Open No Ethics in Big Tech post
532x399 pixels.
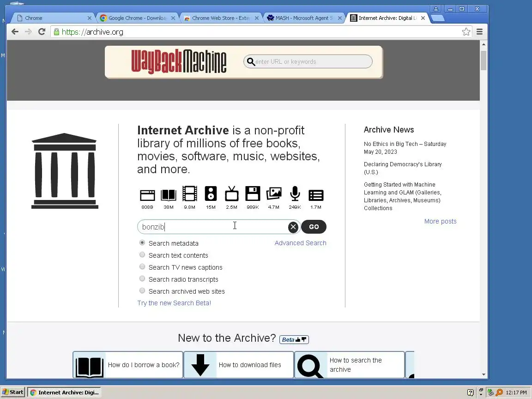point(405,148)
